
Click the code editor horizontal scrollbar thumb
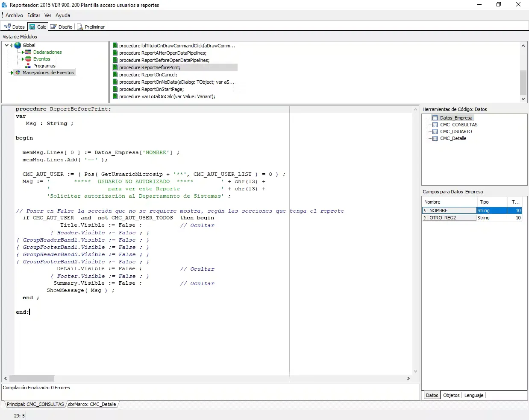point(32,378)
